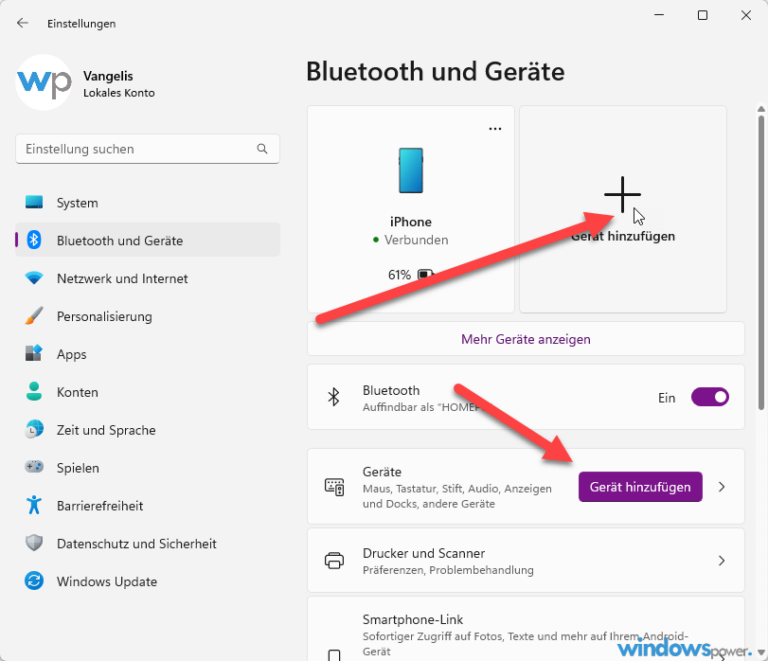Click the Datenschutz shield icon
The height and width of the screenshot is (661, 768).
pos(34,543)
